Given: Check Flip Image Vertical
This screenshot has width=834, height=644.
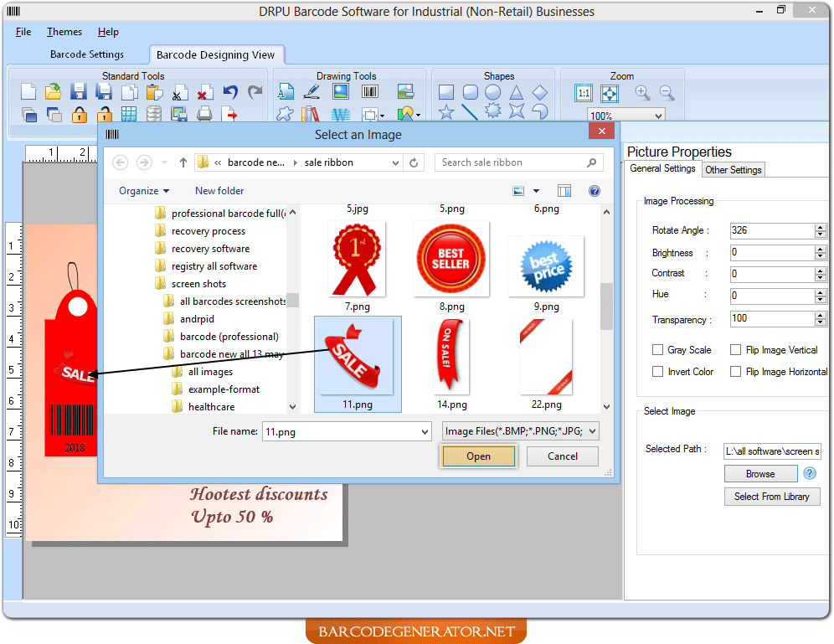Looking at the screenshot, I should coord(735,349).
